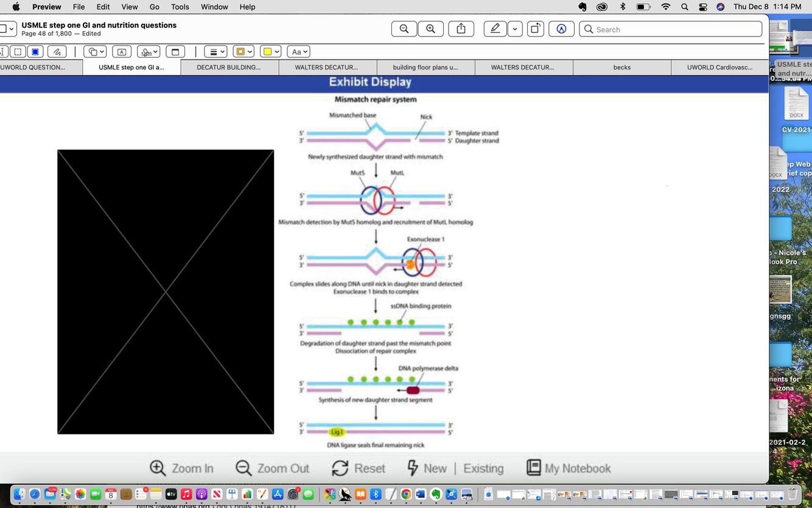Click the New flashcard button
Viewport: 812px width, 508px height.
coord(427,468)
